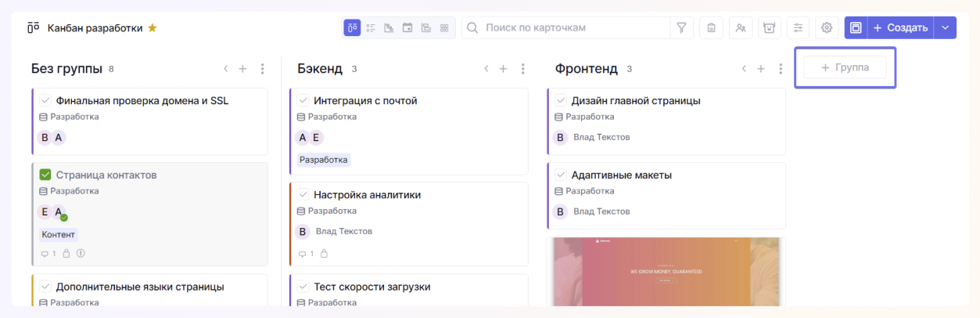Check off Дизайн главной страницы card
This screenshot has width=980, height=318.
[x=561, y=100]
